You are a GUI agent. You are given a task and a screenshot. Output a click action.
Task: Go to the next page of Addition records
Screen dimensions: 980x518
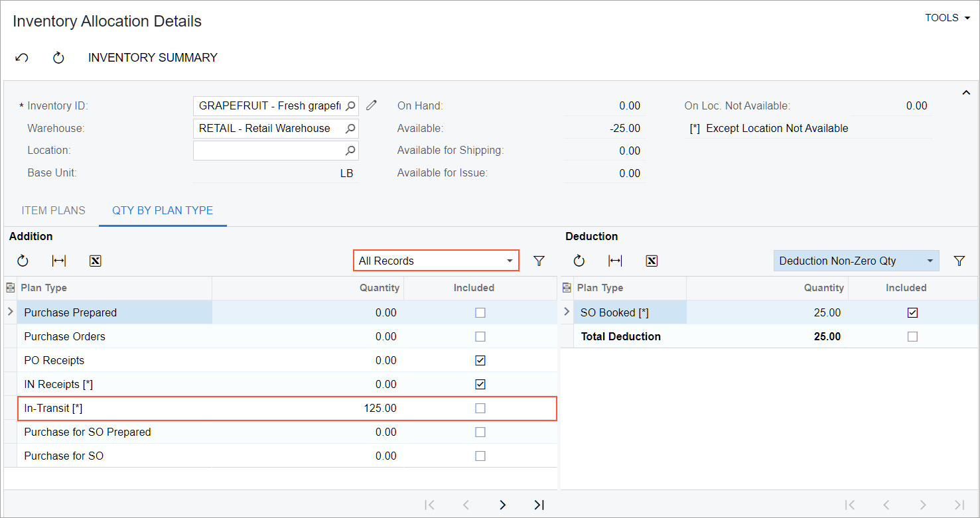pyautogui.click(x=502, y=505)
